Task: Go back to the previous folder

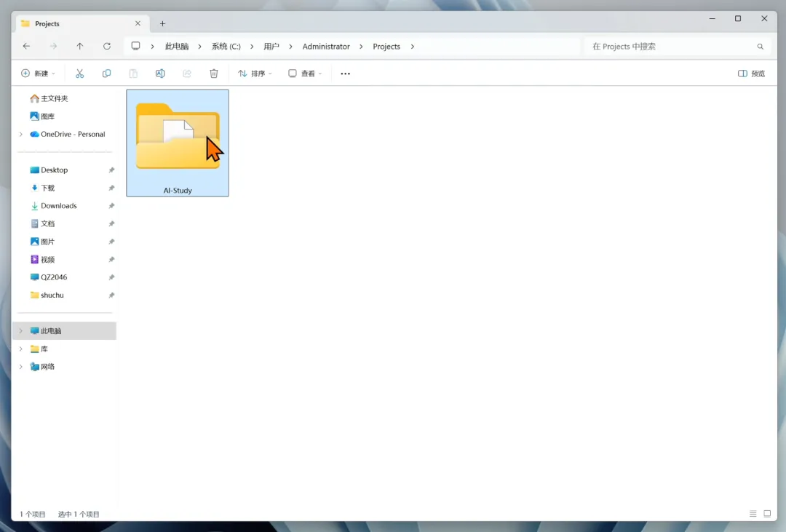Action: [x=27, y=46]
